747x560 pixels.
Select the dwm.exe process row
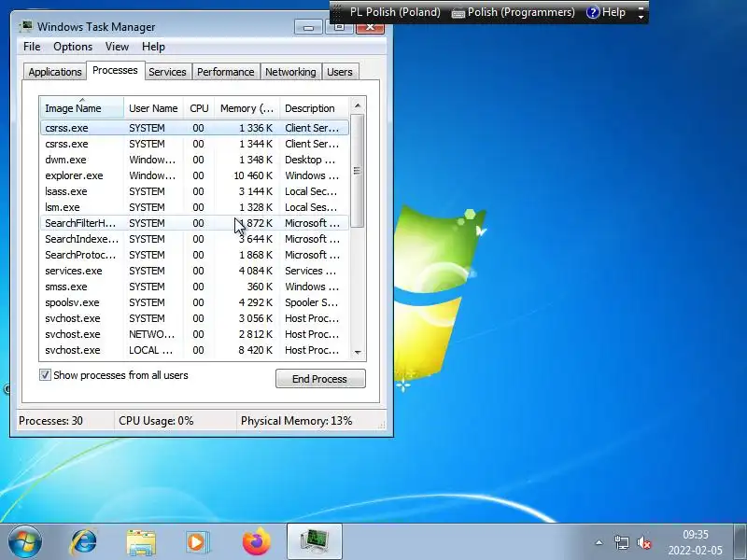pyautogui.click(x=194, y=160)
